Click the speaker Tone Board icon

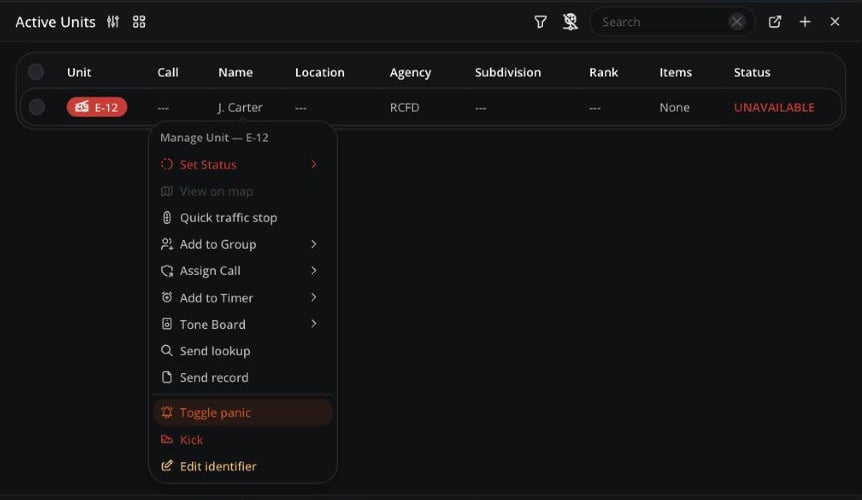167,324
